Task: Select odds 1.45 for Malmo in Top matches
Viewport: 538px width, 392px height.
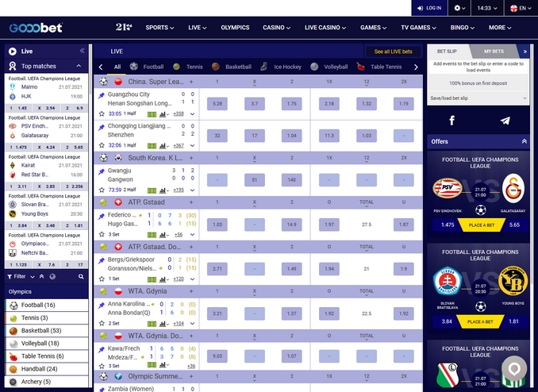Action: (x=18, y=108)
